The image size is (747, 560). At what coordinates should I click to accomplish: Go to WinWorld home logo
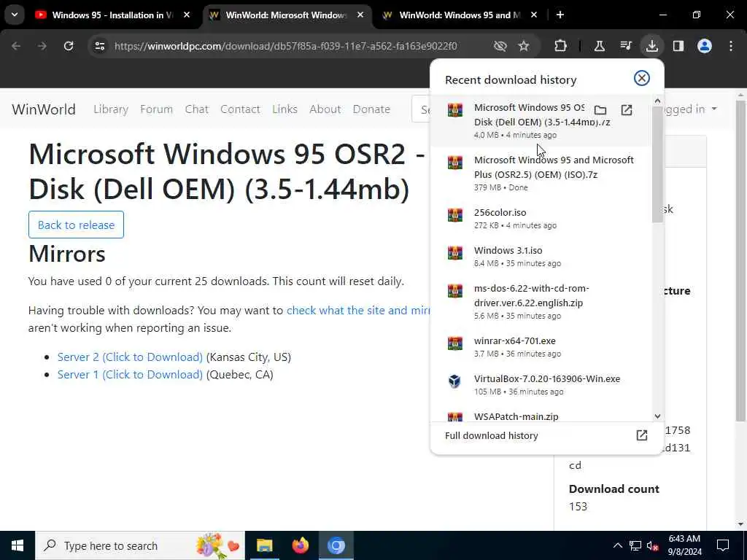44,109
